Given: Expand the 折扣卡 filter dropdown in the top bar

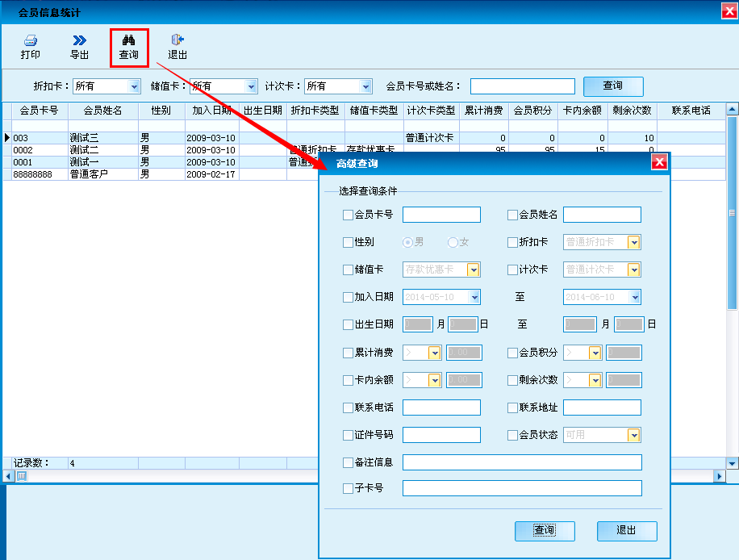Looking at the screenshot, I should (134, 86).
